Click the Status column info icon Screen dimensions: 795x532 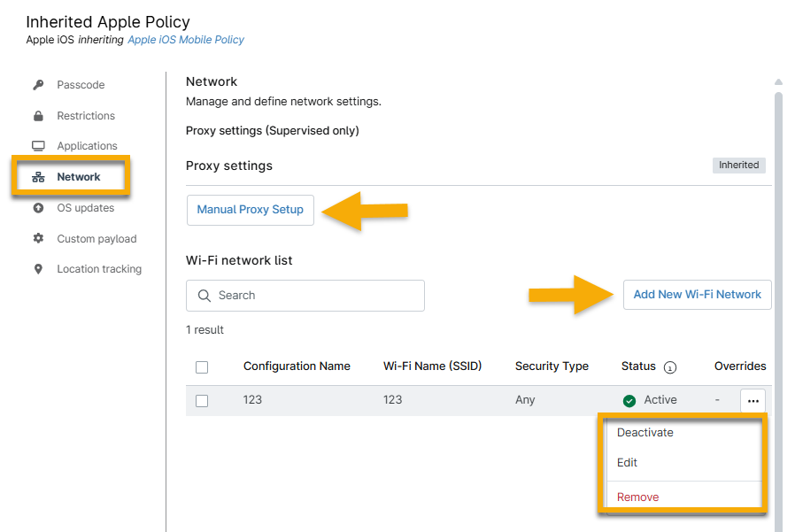670,367
